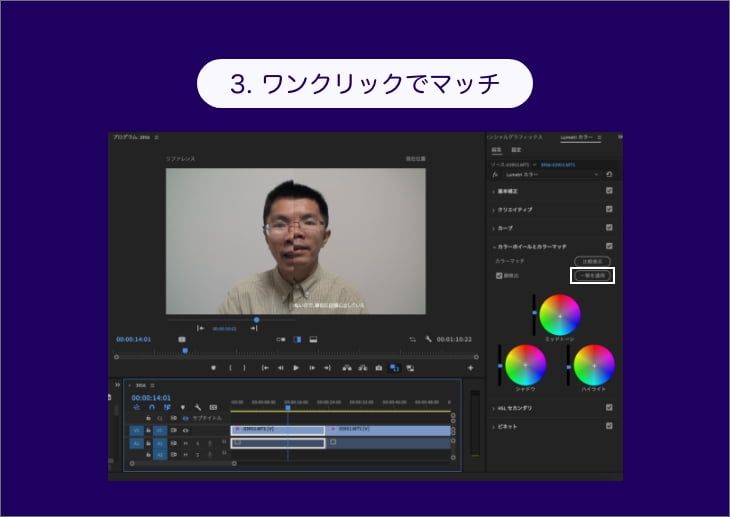Viewport: 730px width, 517px height.
Task: Click the Play button in program monitor
Action: point(296,368)
